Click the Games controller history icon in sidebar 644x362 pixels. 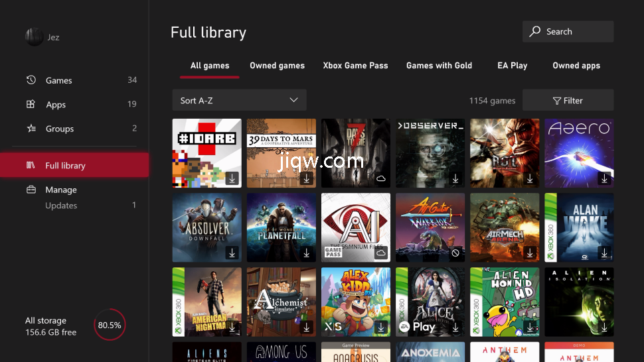coord(31,80)
